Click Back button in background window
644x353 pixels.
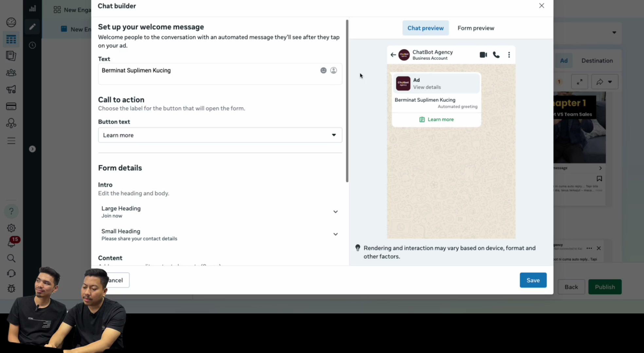571,287
